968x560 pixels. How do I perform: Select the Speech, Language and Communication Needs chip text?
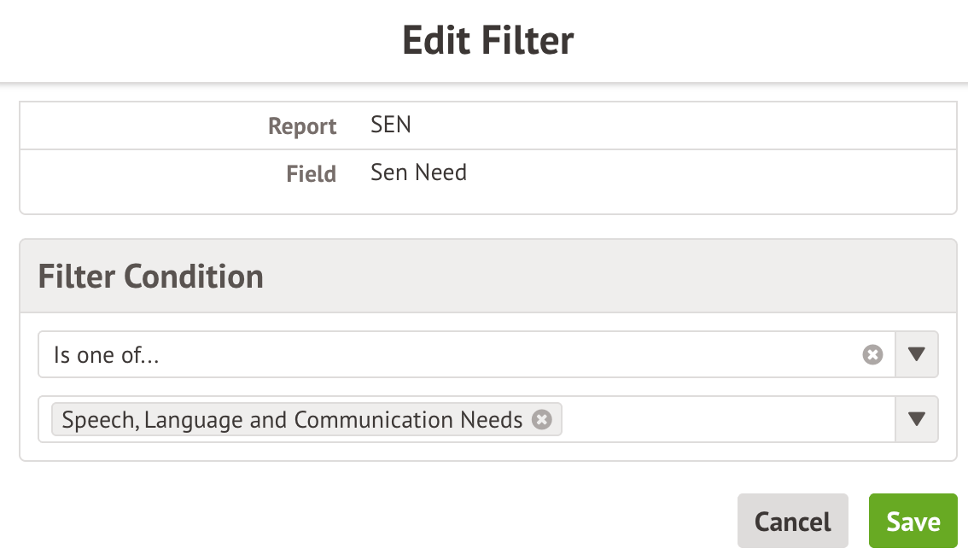point(292,420)
